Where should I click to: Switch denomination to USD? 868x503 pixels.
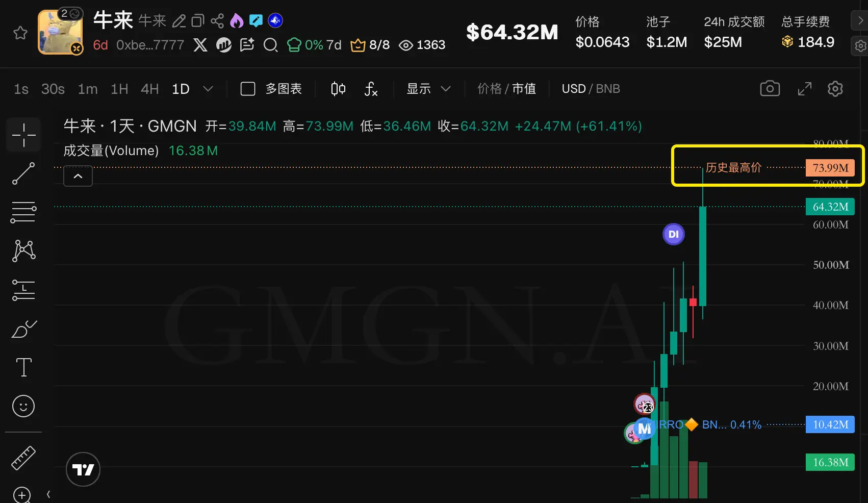click(574, 89)
